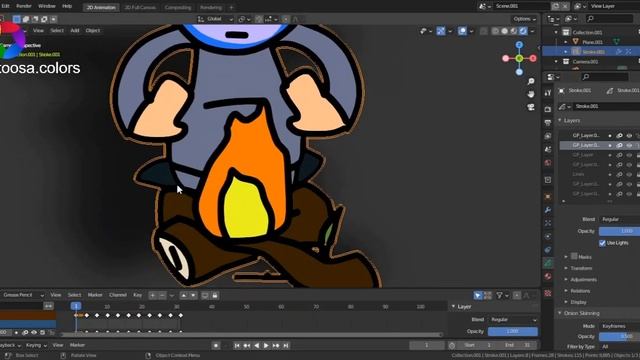Open the Modifiers wrench properties tab
640x360 pixels.
click(548, 210)
